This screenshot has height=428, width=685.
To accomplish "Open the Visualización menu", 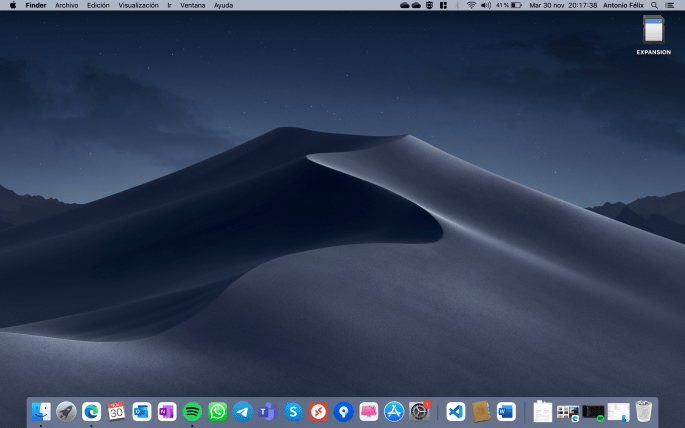I will tap(138, 5).
